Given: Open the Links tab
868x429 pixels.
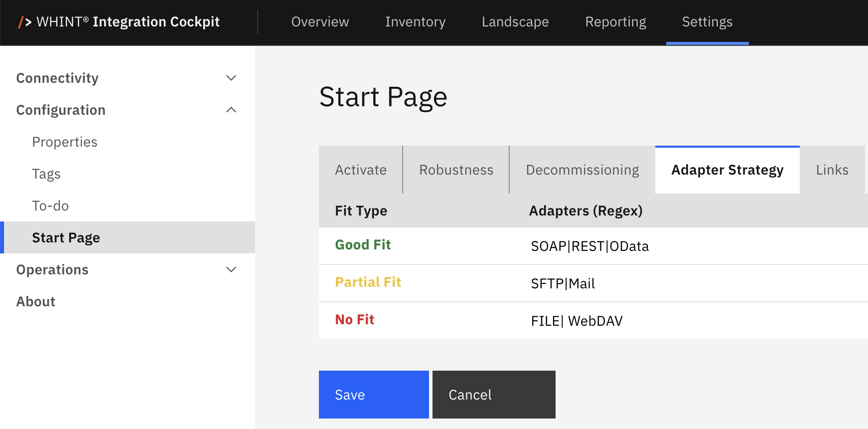Looking at the screenshot, I should [x=832, y=170].
